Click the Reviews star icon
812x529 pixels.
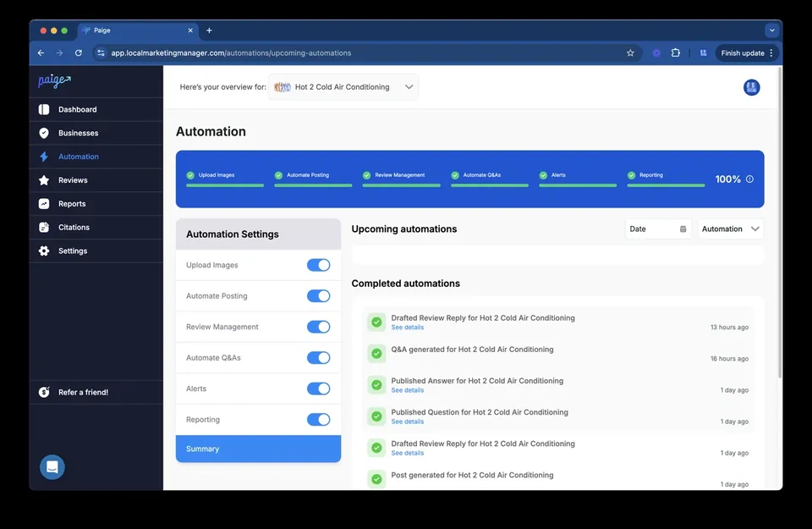tap(44, 180)
